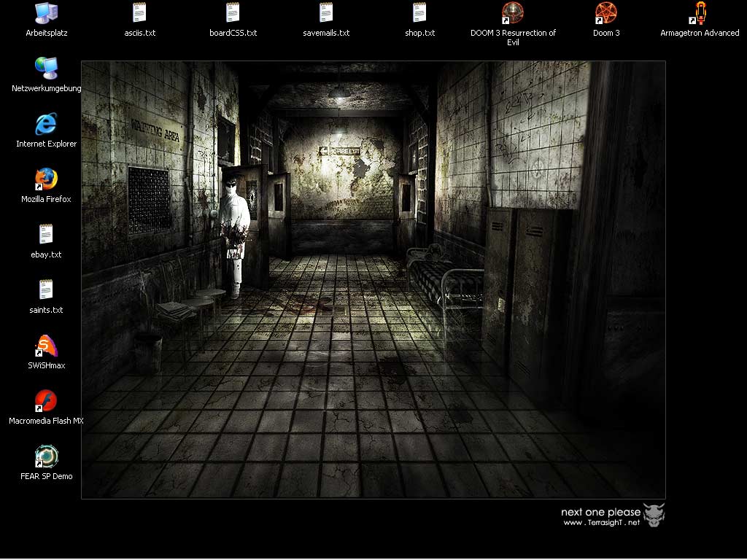Click the 'Arbeitsplatz' label text
The height and width of the screenshot is (560, 747).
[46, 33]
